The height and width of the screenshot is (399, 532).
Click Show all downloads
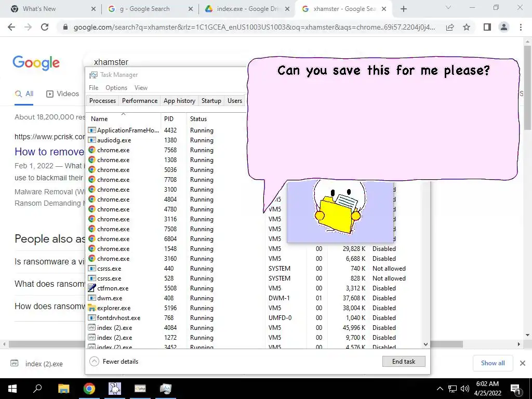[493, 363]
